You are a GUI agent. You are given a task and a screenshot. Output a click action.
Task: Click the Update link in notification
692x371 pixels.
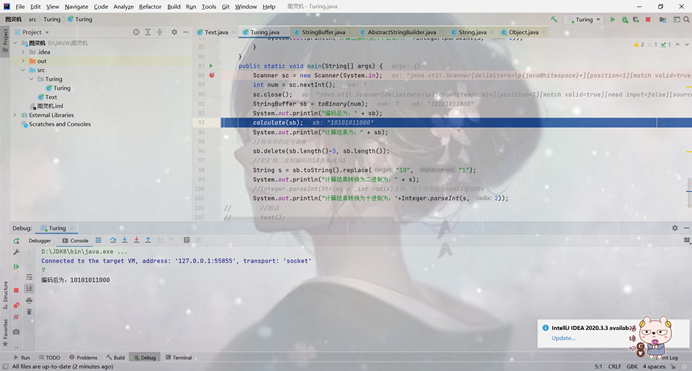tap(563, 338)
